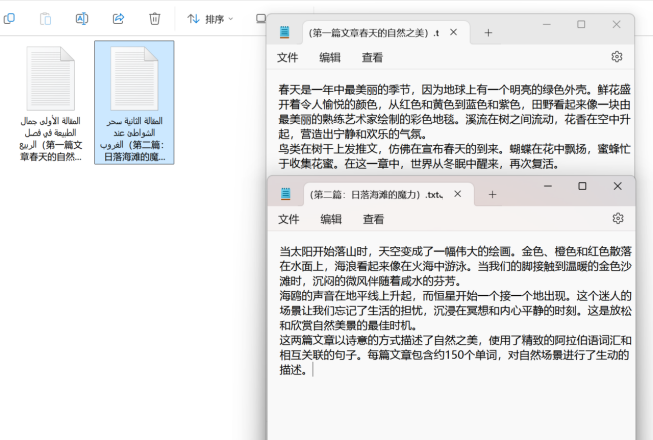Open 编辑 menu in lower Notepad window
The width and height of the screenshot is (653, 440).
331,219
